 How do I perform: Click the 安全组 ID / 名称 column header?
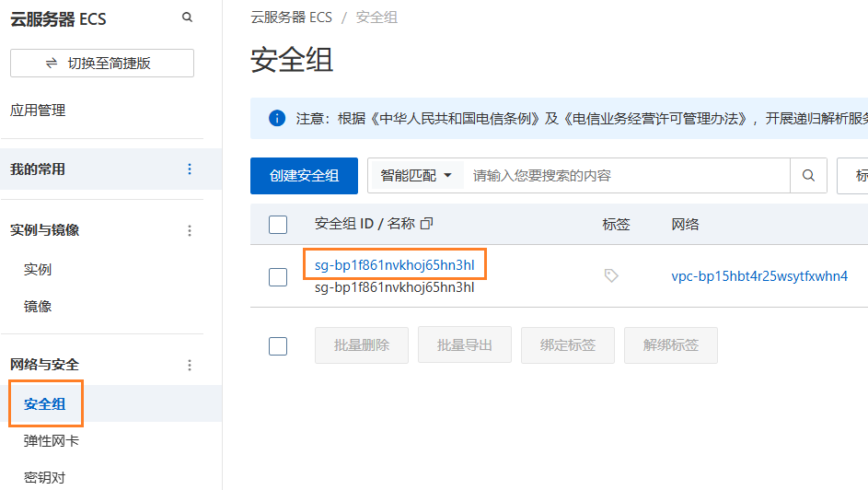point(365,224)
